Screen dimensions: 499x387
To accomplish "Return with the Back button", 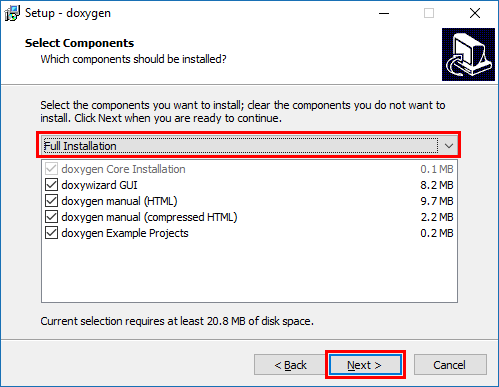I will pyautogui.click(x=290, y=365).
